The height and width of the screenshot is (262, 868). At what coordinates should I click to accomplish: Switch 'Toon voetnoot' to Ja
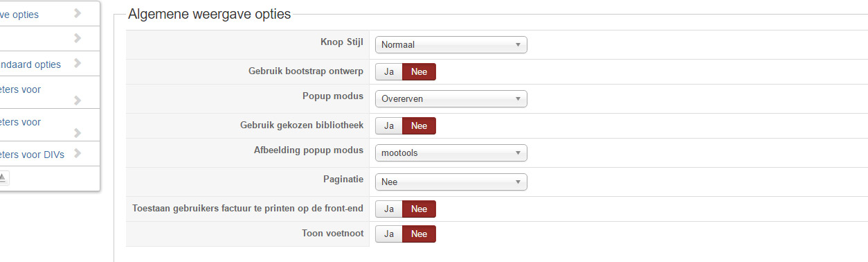coord(389,234)
